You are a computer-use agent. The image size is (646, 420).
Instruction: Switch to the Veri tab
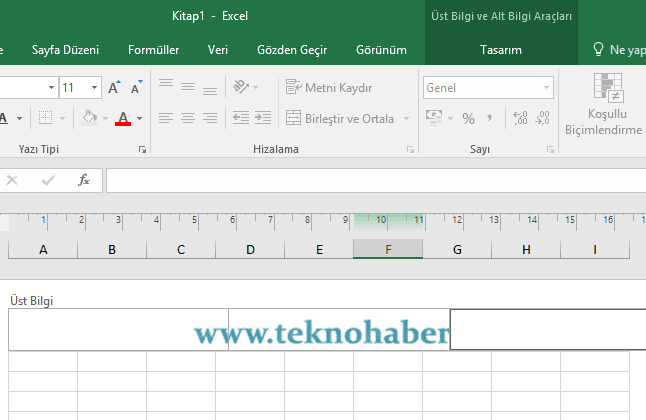coord(218,50)
